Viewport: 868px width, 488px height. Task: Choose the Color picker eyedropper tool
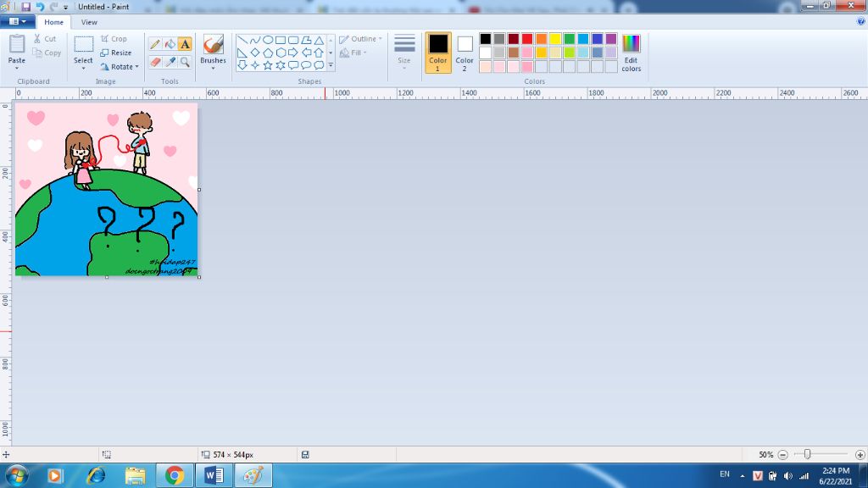[170, 62]
